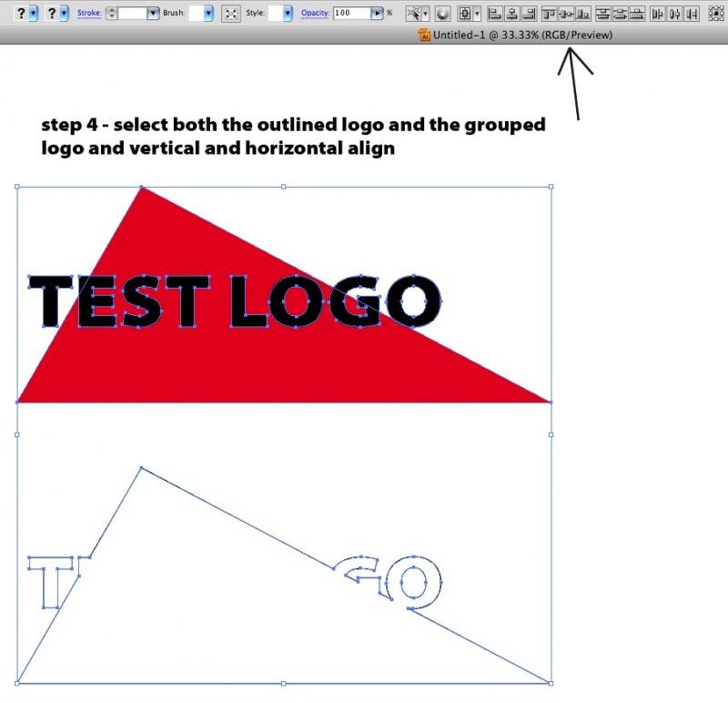Click the Horizontal Align Right icon

click(x=529, y=14)
